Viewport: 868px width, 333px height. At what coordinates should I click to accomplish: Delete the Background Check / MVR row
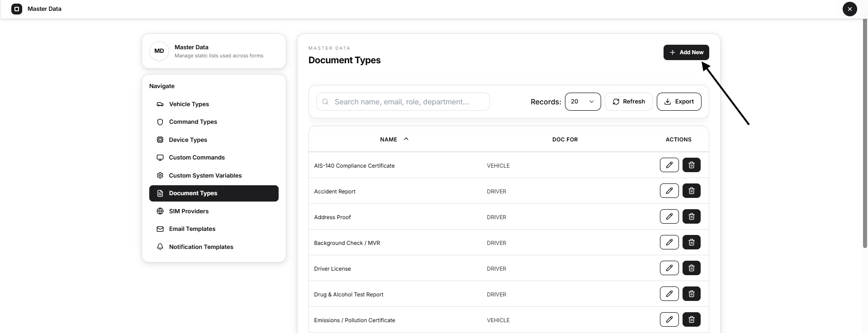[x=691, y=242]
